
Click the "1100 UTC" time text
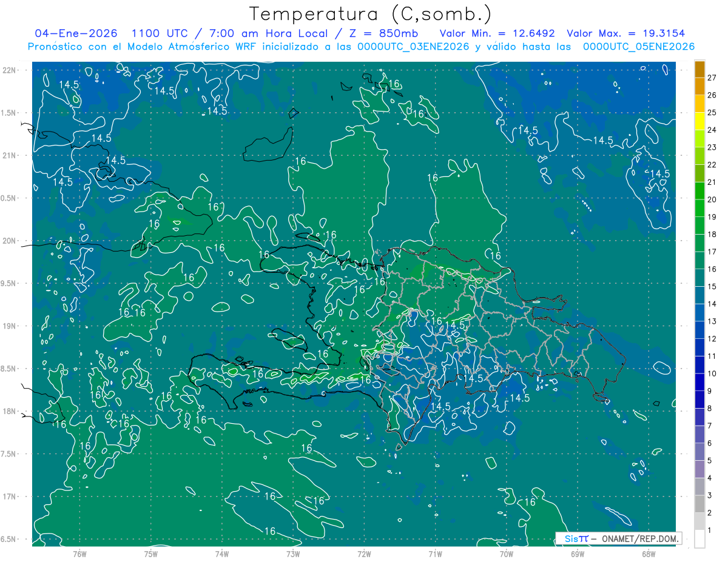pos(160,34)
